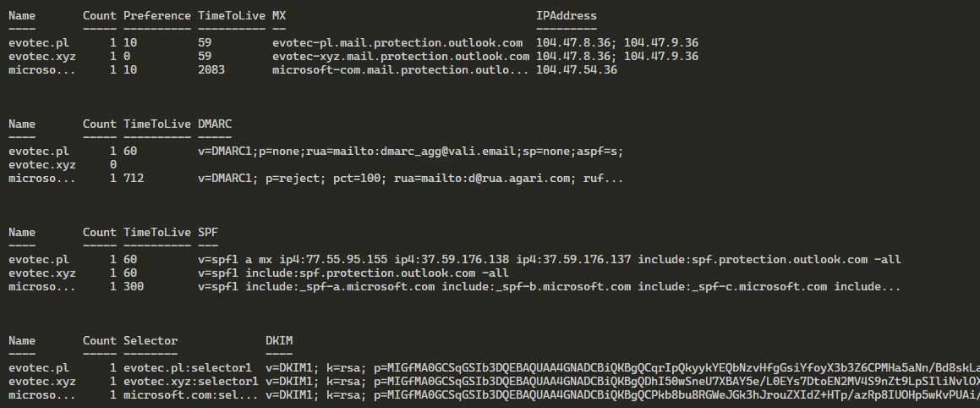
Task: Click the truncated microsoft.com:sel... selector
Action: pos(188,395)
